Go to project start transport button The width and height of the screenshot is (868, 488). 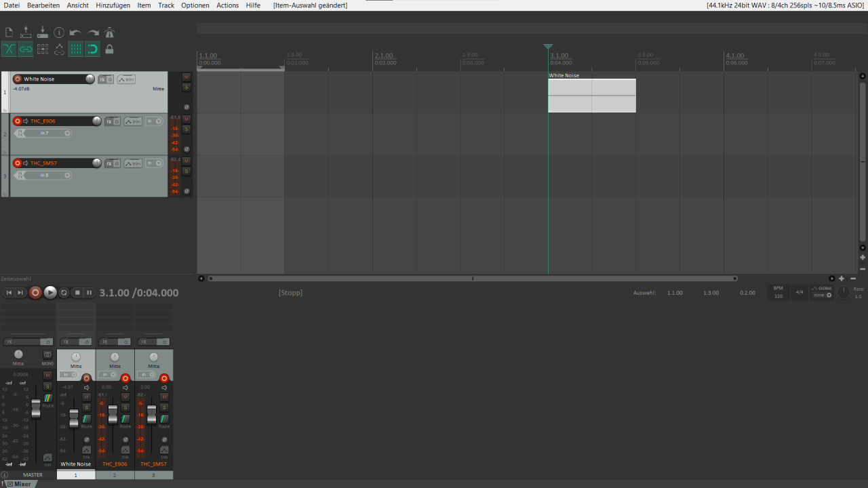(x=9, y=293)
